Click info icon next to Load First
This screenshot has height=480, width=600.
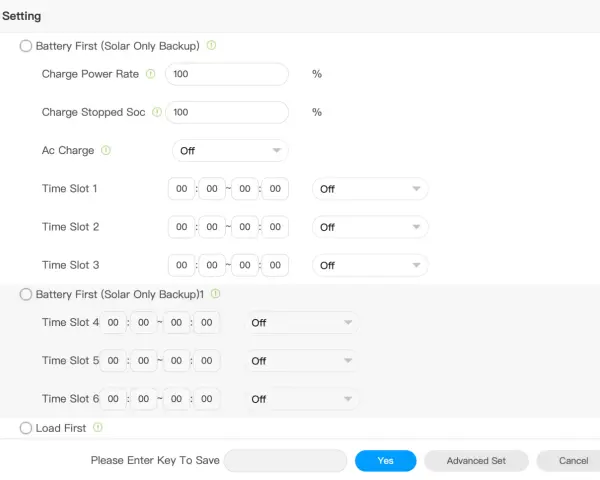(98, 428)
